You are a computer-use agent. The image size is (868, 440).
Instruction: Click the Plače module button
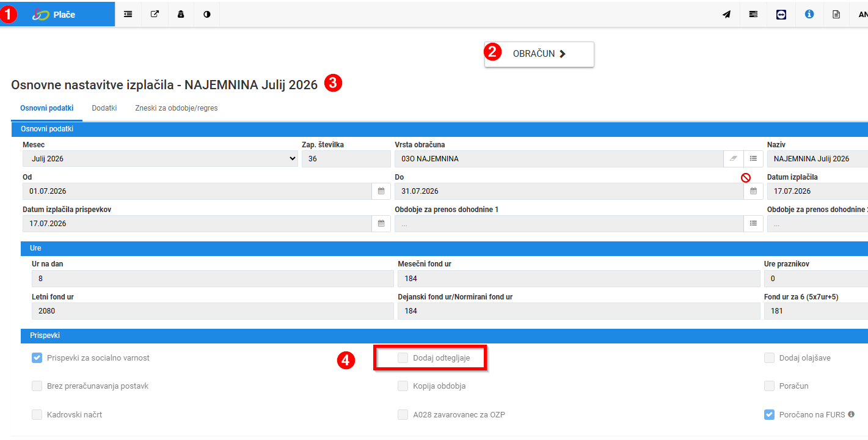point(57,14)
